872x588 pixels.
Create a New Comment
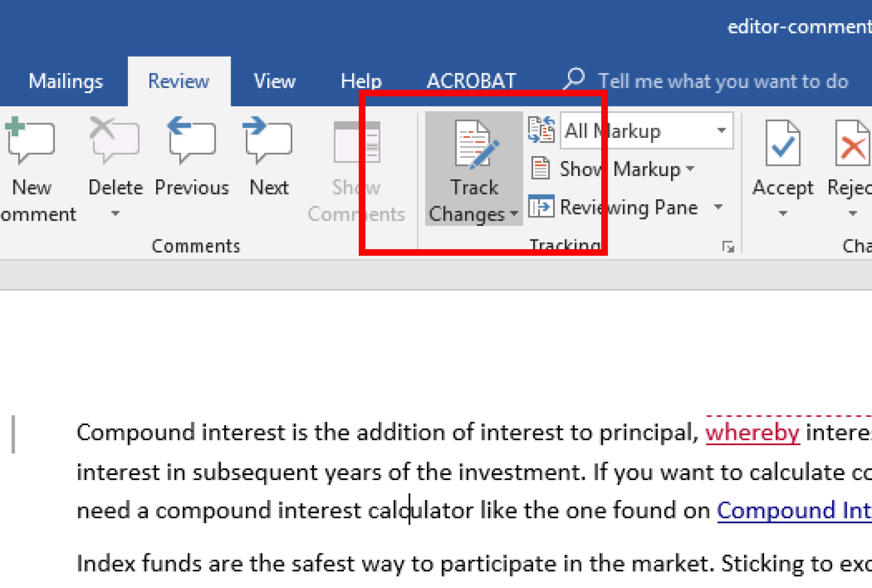click(x=31, y=165)
